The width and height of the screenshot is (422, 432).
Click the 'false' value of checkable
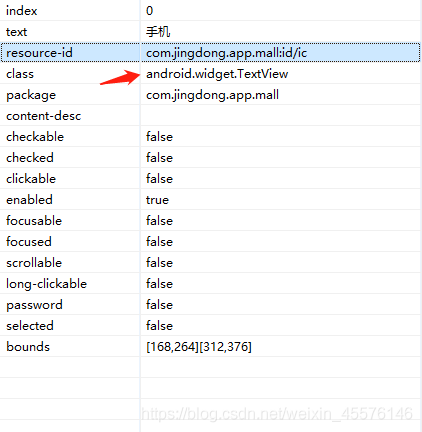point(159,137)
